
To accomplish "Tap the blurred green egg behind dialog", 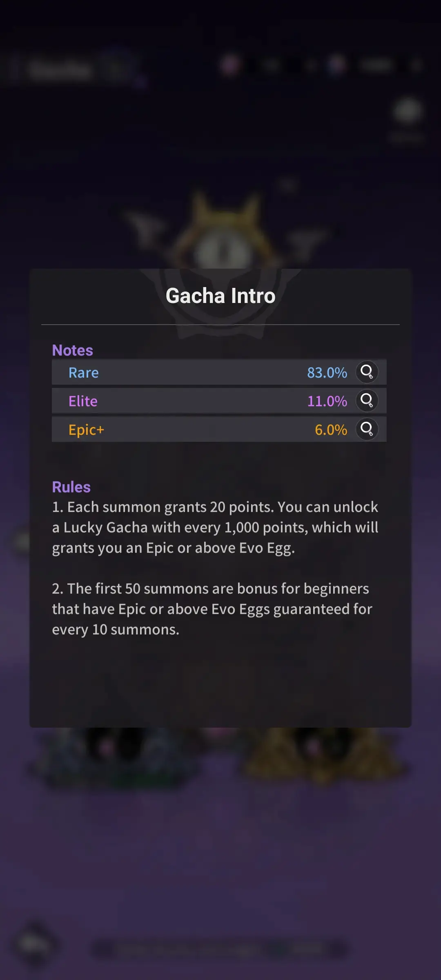I will (116, 755).
